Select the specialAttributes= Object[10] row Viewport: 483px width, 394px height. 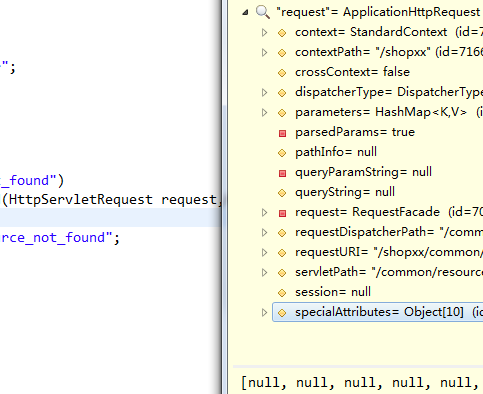pos(378,312)
